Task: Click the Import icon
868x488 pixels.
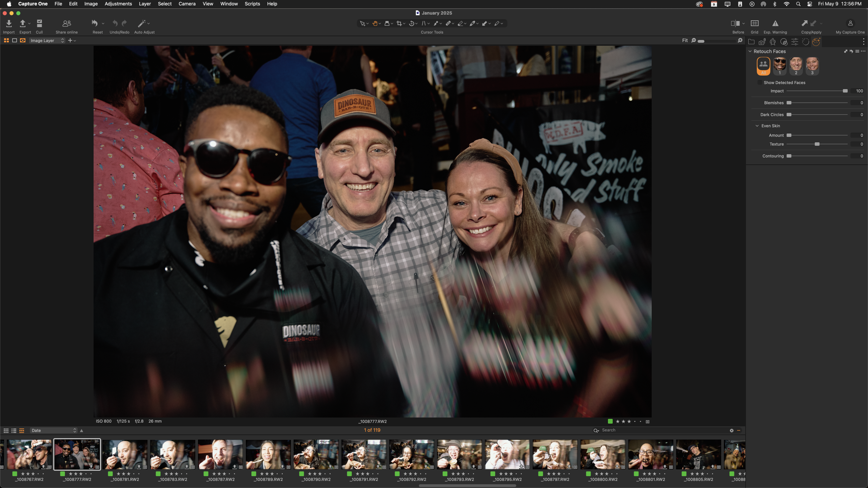Action: pos(8,24)
